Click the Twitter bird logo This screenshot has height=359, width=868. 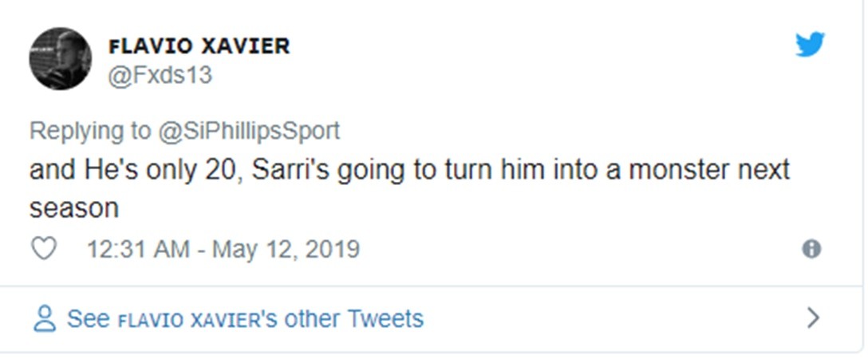point(809,45)
